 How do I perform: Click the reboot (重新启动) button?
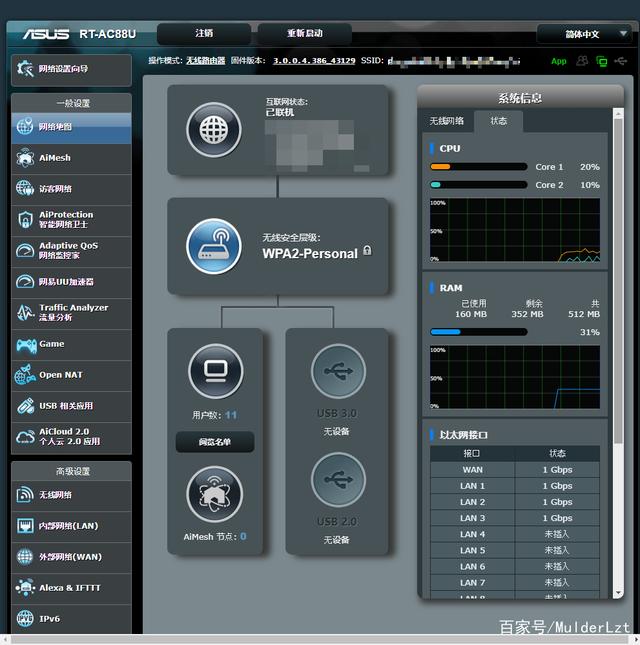tap(304, 34)
